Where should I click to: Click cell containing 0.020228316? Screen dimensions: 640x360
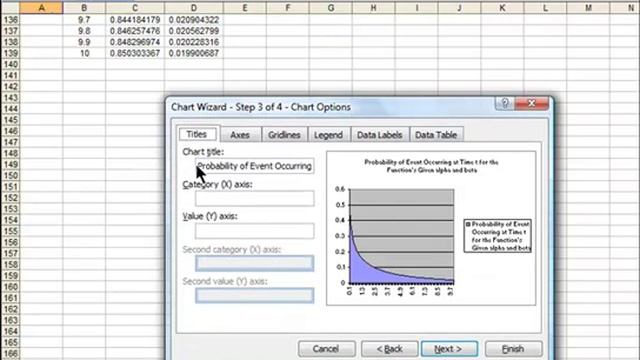coord(194,42)
